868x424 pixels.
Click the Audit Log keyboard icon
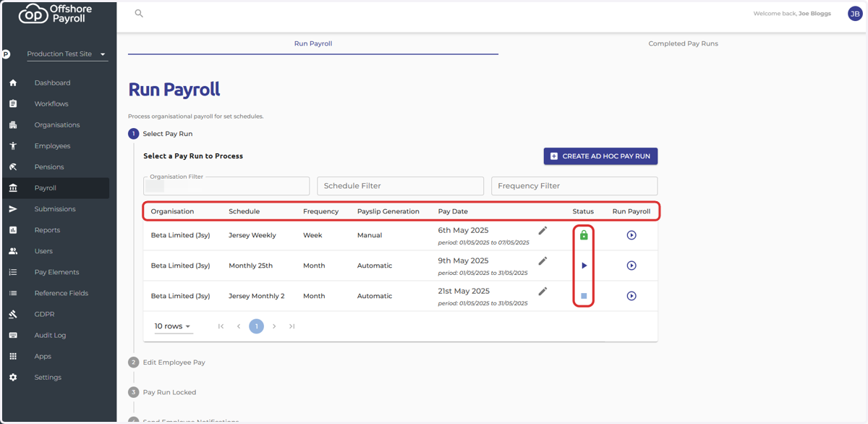click(13, 335)
